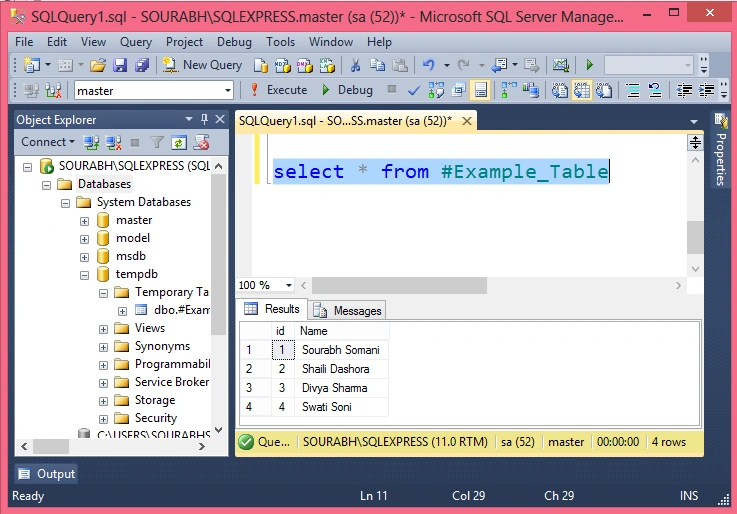Undo the last action with the Undo arrow

coord(429,65)
